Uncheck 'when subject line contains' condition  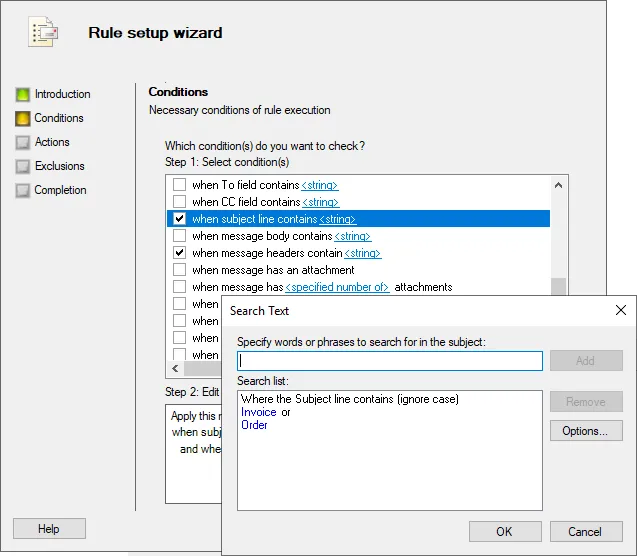[x=180, y=219]
